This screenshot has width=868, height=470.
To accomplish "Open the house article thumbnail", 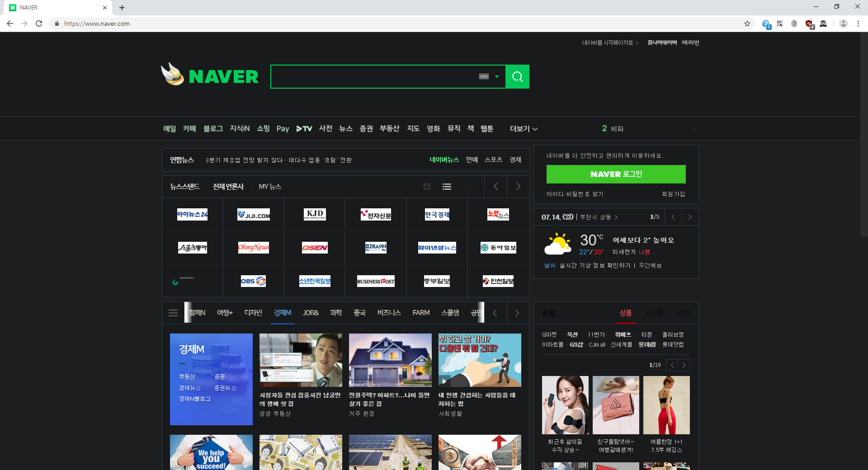I will (390, 360).
